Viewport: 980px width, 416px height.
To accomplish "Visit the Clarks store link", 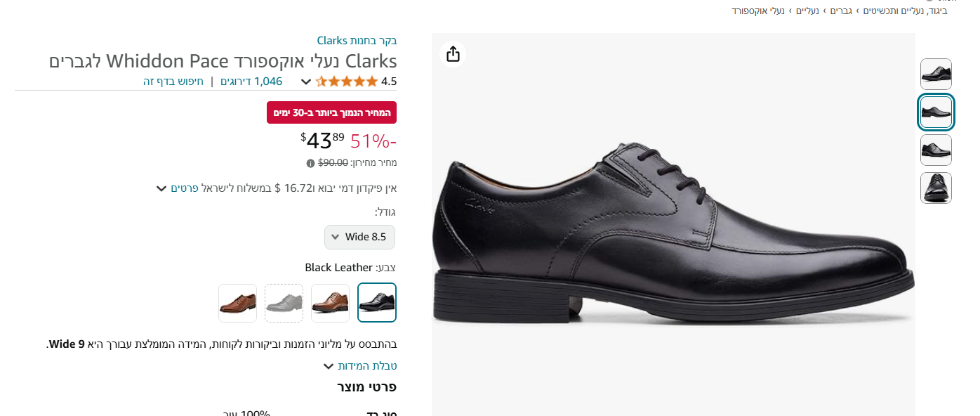I will tap(357, 40).
